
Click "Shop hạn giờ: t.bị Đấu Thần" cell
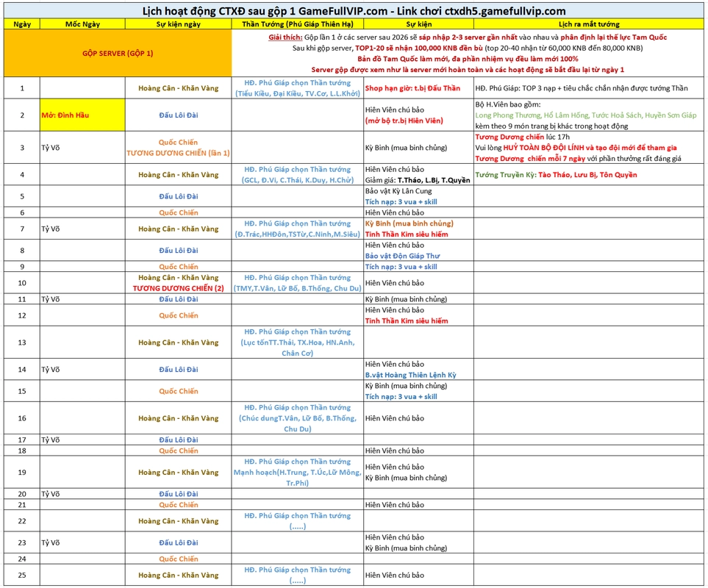pos(412,88)
